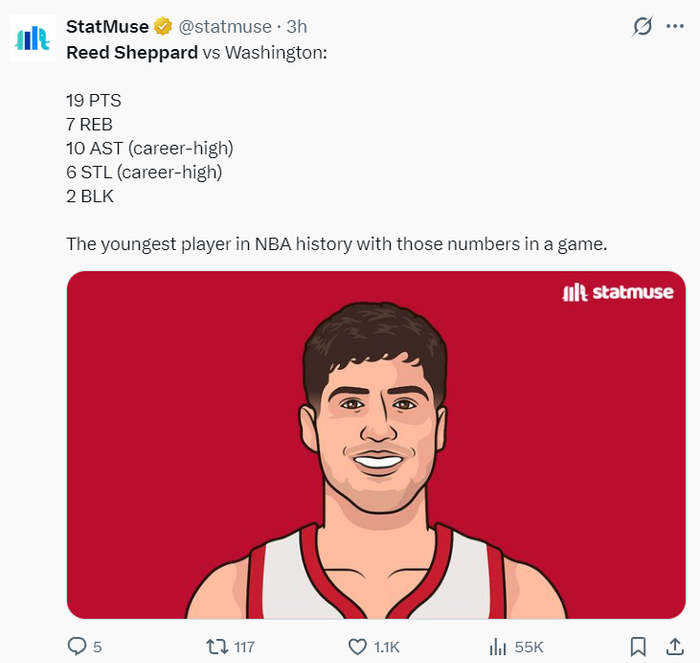
Task: Click the 117 repost count
Action: [243, 647]
